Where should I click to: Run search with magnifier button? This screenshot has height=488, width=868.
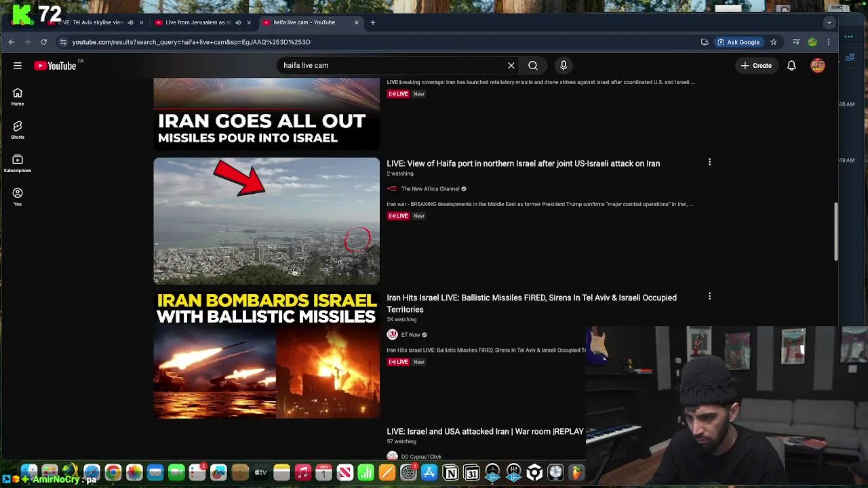click(x=533, y=66)
